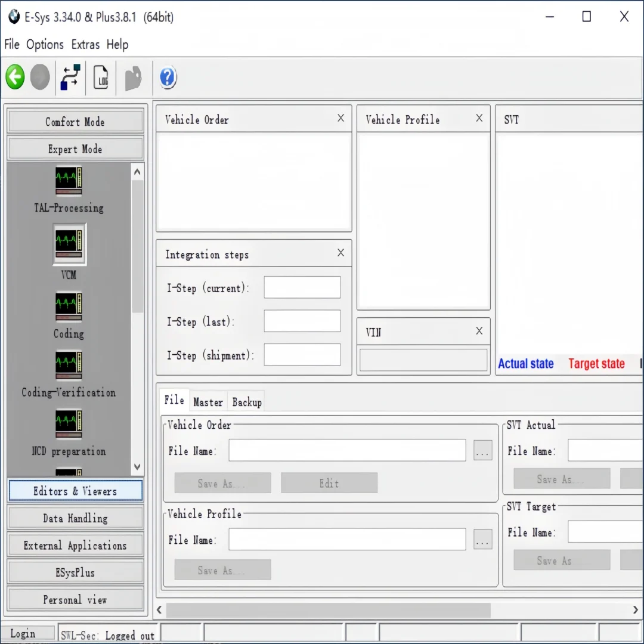Screen dimensions: 644x644
Task: Click the green back arrow toolbar icon
Action: (x=15, y=77)
